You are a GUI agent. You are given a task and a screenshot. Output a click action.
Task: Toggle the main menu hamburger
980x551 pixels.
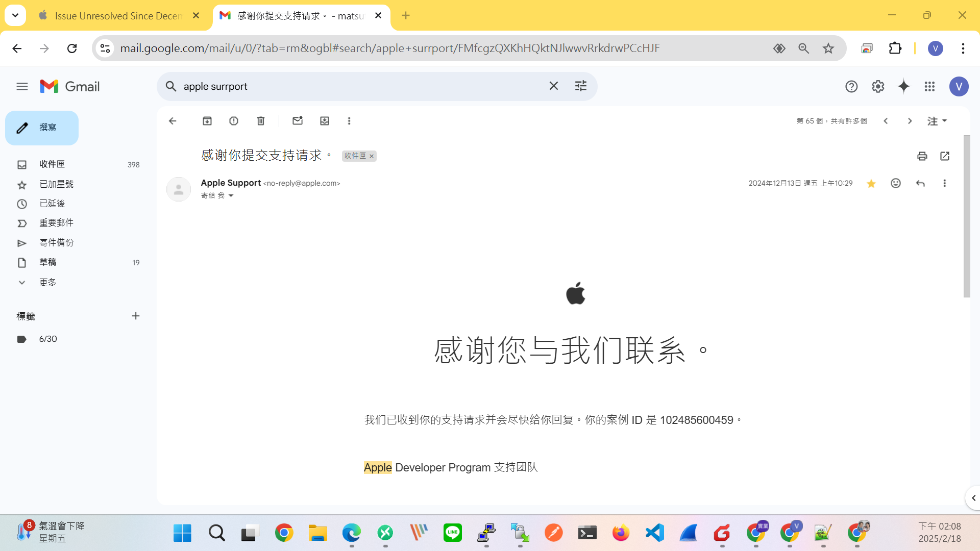[22, 86]
